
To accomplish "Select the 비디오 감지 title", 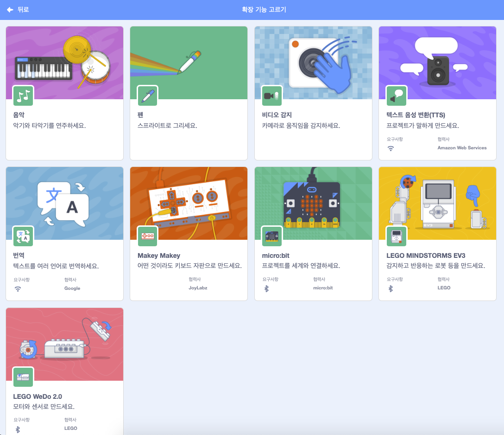I will [277, 115].
